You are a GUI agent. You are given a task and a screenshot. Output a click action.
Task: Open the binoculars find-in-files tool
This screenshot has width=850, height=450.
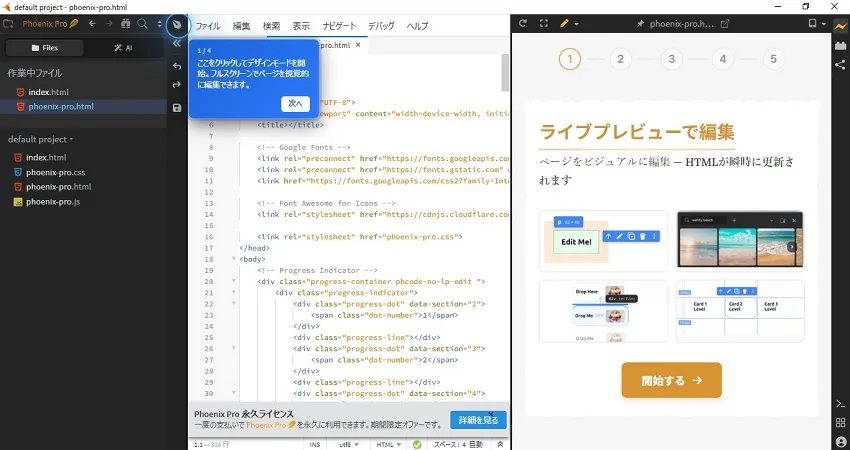(x=126, y=24)
